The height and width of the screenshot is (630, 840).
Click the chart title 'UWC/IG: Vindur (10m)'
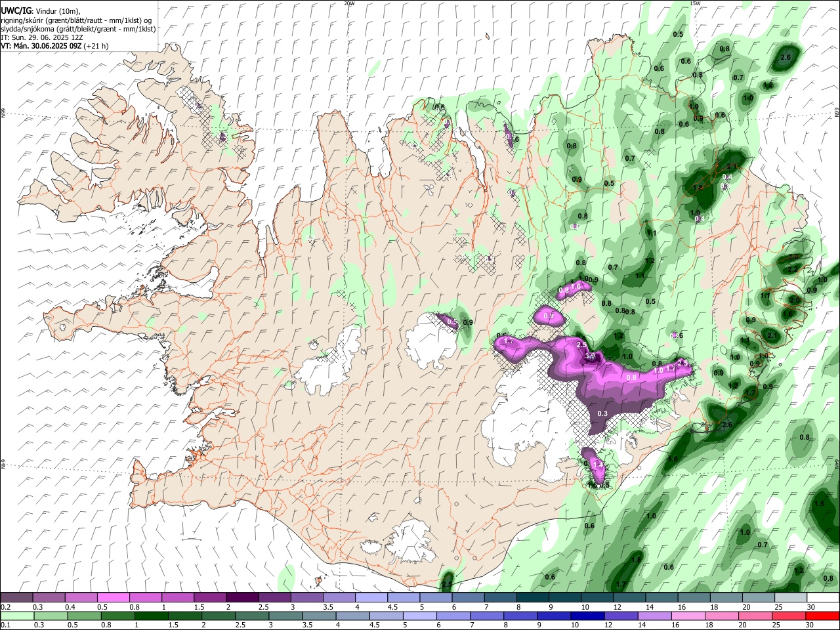40,10
